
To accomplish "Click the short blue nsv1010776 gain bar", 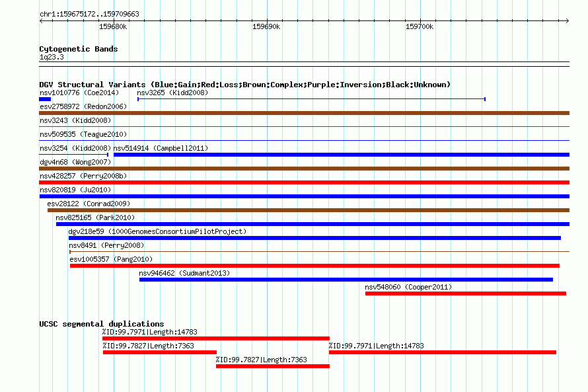I will click(x=45, y=99).
